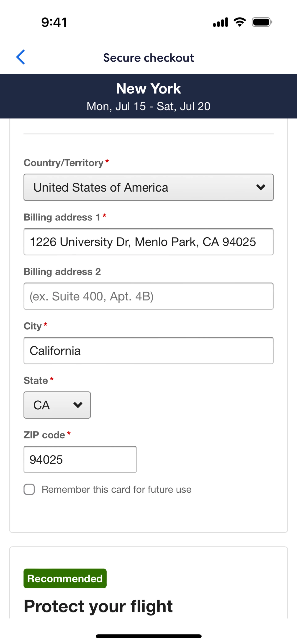Focus the Billing address 2 field
Image resolution: width=297 pixels, height=644 pixels.
148,296
